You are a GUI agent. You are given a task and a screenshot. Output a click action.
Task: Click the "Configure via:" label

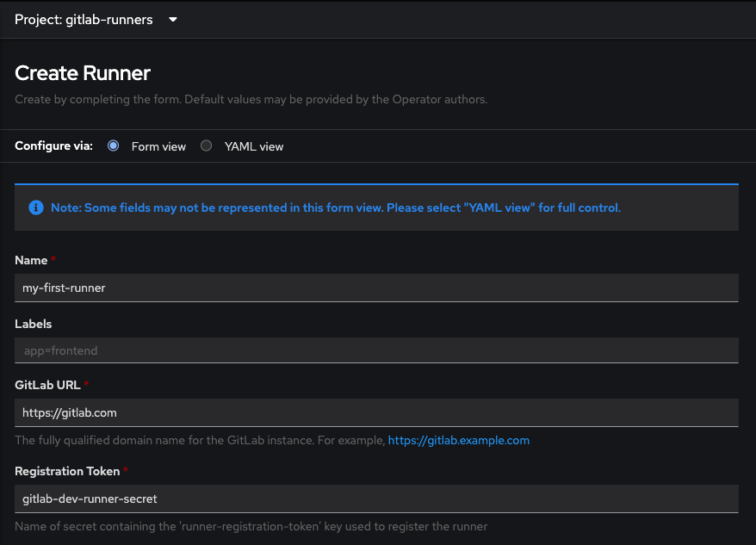[x=53, y=146]
